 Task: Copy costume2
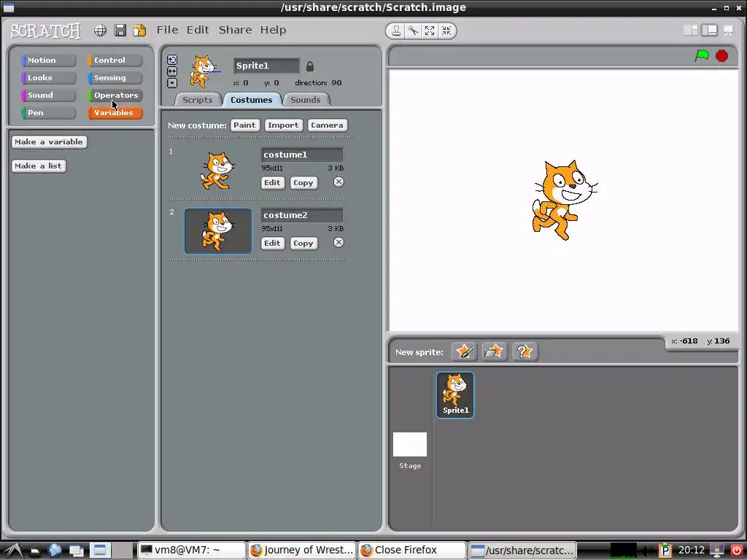click(303, 244)
